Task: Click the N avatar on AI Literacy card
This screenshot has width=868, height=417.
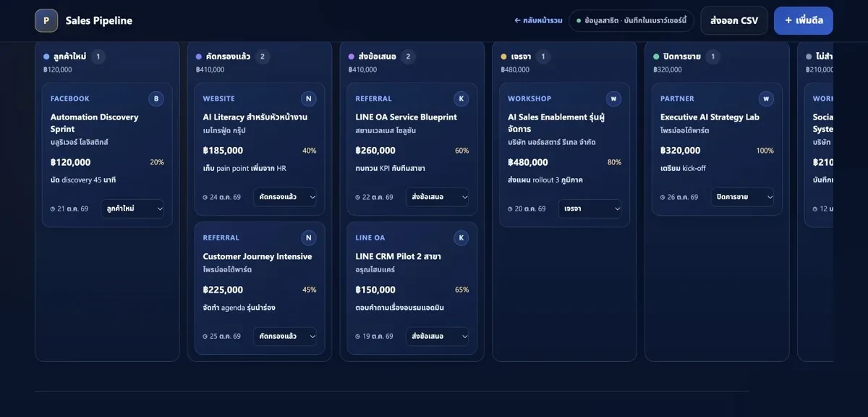Action: (x=309, y=98)
